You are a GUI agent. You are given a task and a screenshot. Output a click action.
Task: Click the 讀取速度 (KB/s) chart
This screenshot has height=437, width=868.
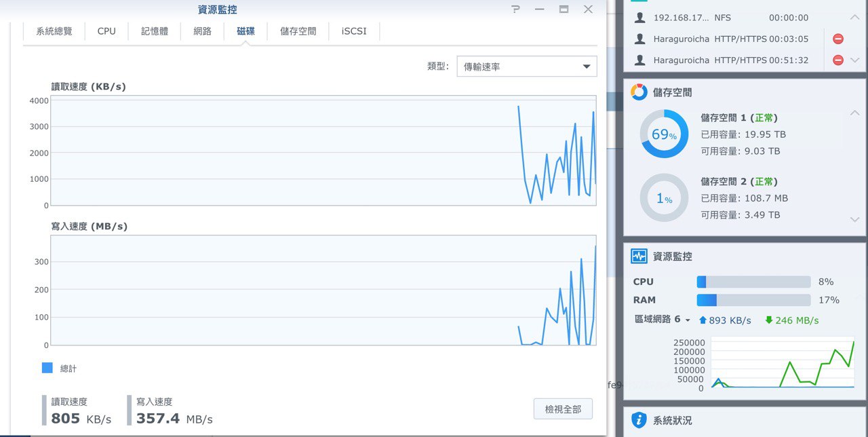coord(323,150)
